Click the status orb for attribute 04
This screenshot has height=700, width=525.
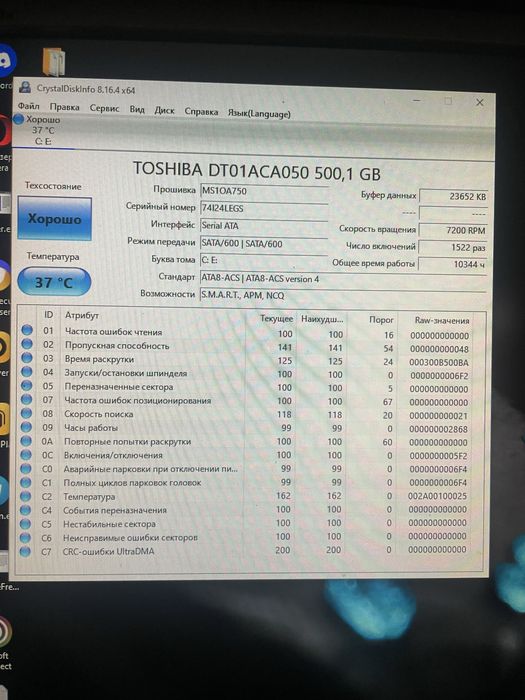27,371
